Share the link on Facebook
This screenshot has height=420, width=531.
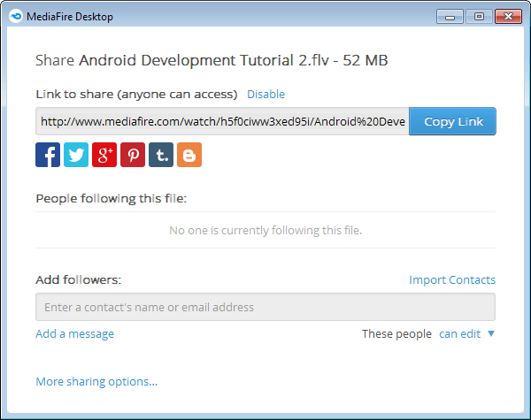tap(48, 155)
